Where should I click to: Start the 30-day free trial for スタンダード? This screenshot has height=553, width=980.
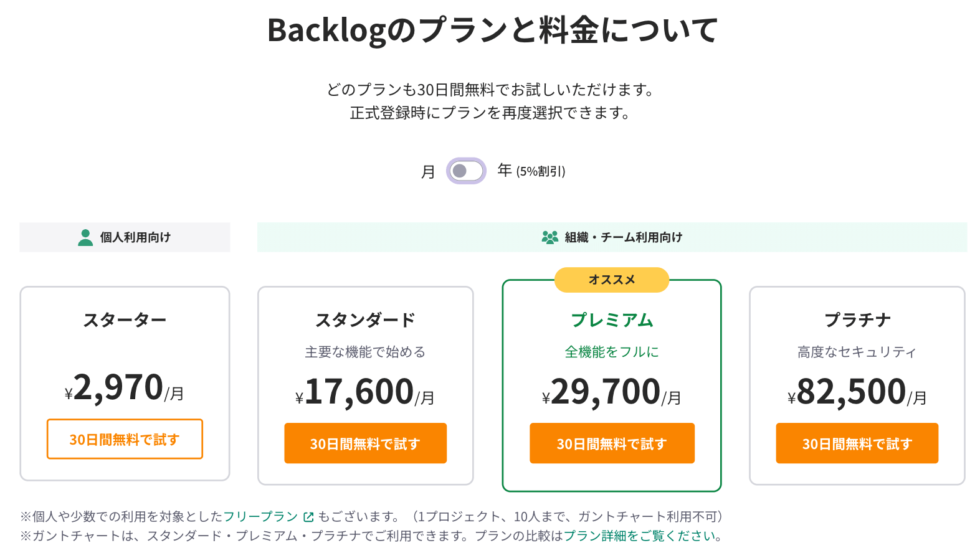pos(365,443)
